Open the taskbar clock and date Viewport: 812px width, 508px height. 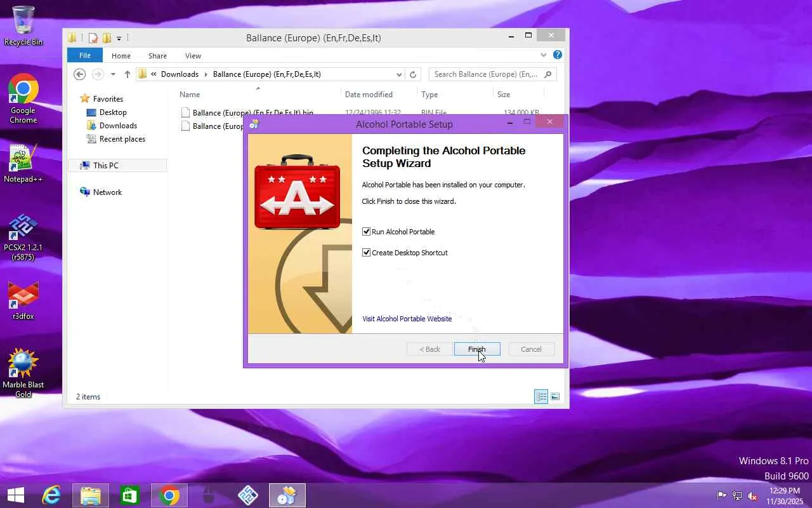[785, 496]
